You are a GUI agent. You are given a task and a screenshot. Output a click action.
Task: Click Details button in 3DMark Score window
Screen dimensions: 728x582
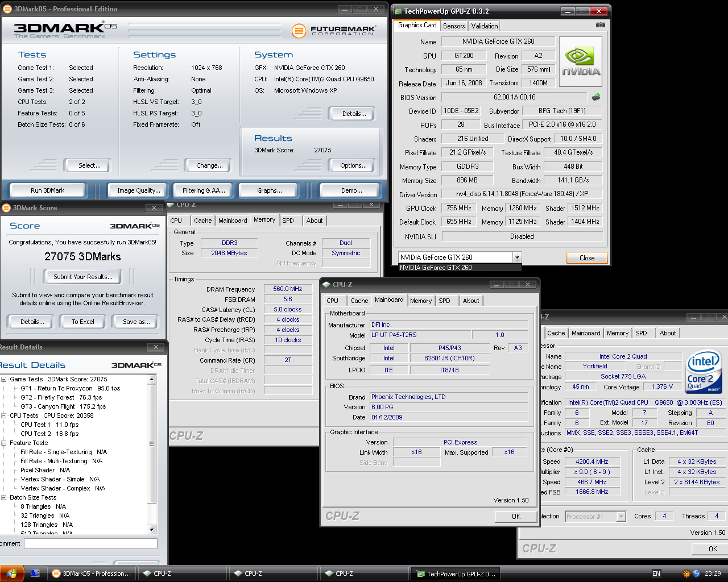pyautogui.click(x=32, y=322)
